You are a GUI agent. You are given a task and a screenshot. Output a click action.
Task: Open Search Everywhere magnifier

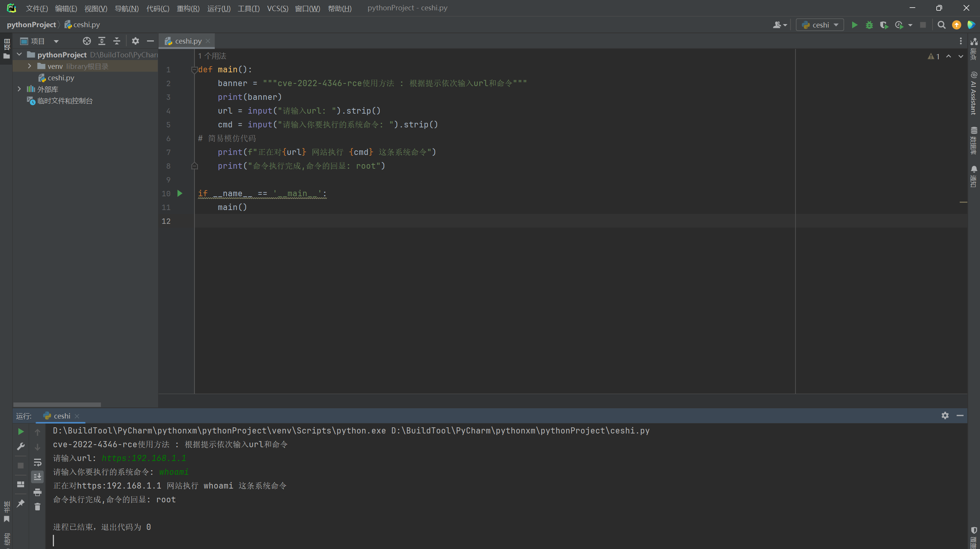click(942, 25)
